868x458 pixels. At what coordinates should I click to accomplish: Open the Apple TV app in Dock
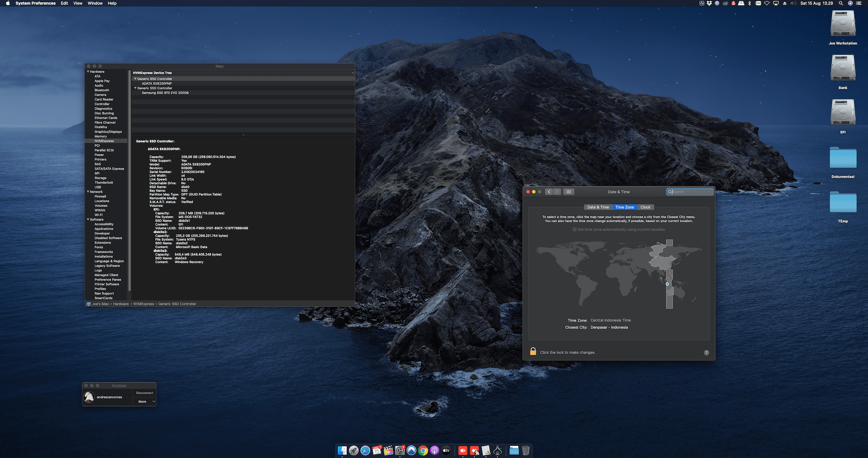(x=446, y=450)
